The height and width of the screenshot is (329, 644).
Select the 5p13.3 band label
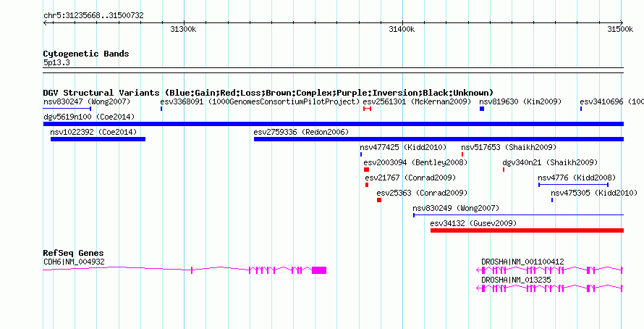click(x=56, y=62)
